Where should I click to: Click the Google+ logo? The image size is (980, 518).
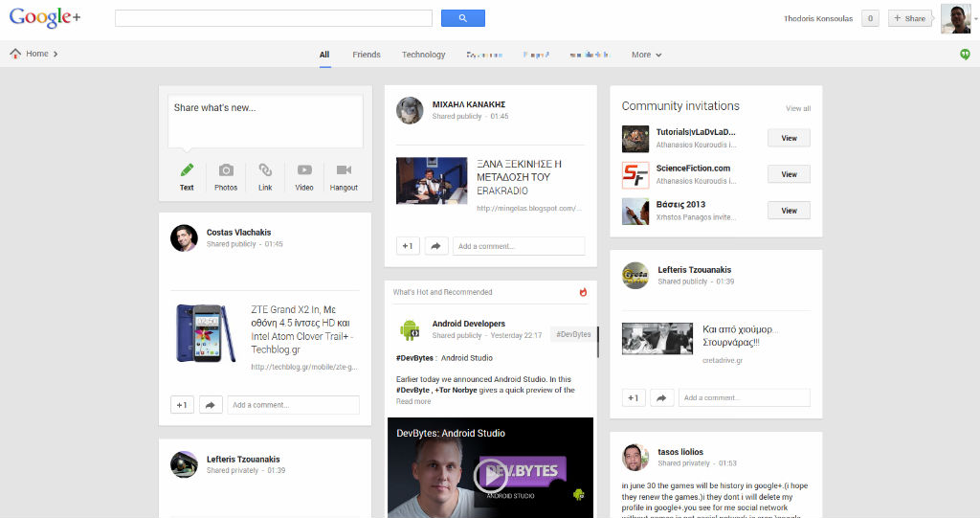click(x=45, y=17)
